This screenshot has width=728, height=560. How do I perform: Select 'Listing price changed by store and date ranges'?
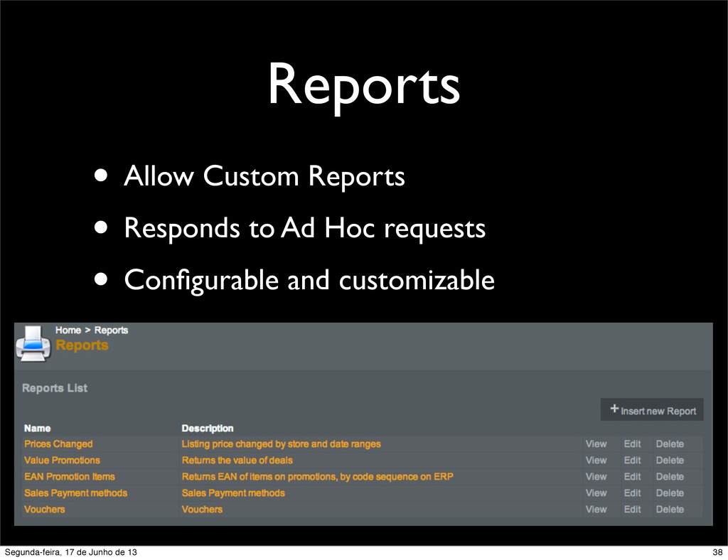(x=282, y=444)
